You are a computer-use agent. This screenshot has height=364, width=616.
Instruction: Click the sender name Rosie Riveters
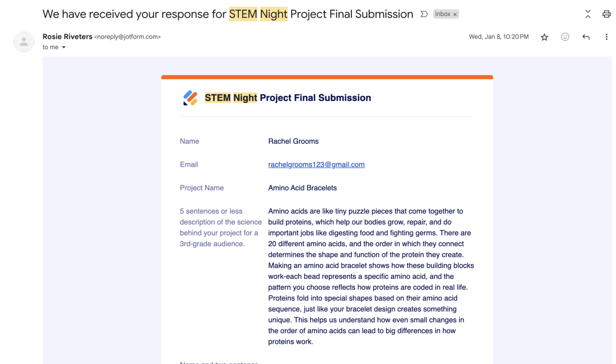[x=67, y=37]
